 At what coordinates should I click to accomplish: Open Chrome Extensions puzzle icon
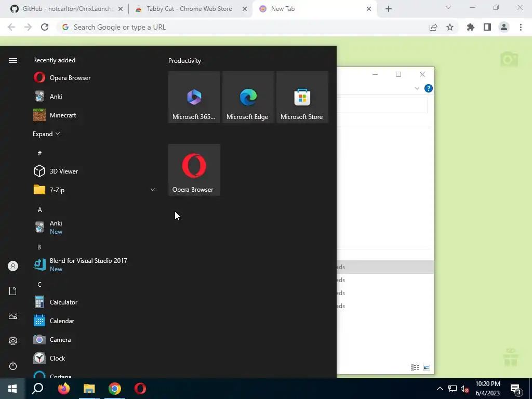click(471, 27)
